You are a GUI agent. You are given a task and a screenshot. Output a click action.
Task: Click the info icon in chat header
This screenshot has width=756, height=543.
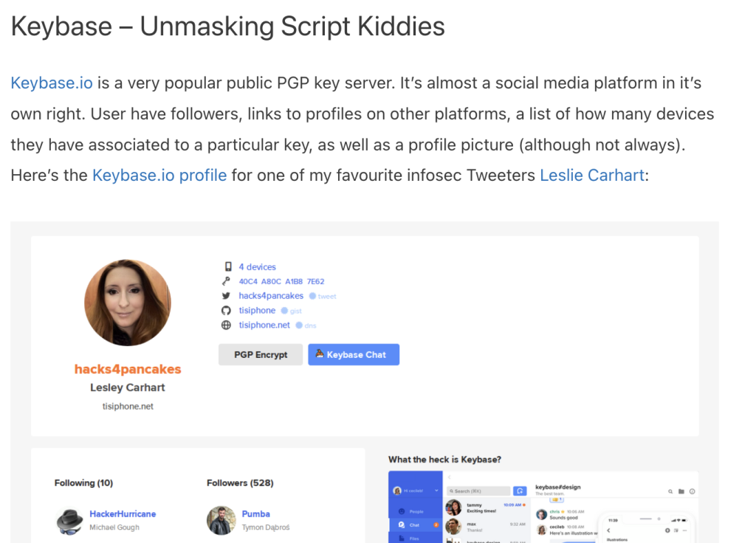click(x=692, y=491)
